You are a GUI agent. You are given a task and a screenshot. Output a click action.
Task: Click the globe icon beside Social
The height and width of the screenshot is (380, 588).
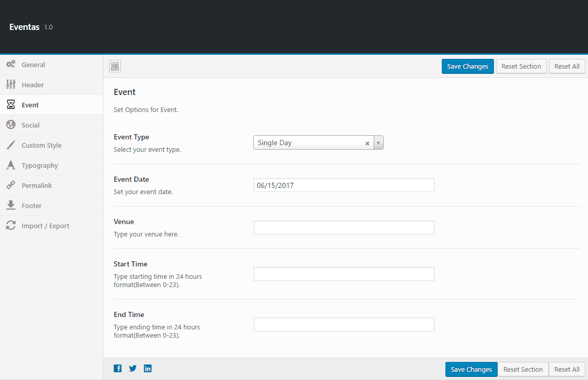[10, 125]
